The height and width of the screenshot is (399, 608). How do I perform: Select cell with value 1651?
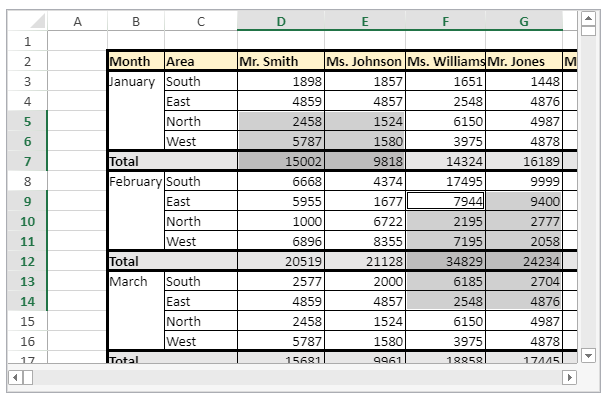pyautogui.click(x=446, y=81)
